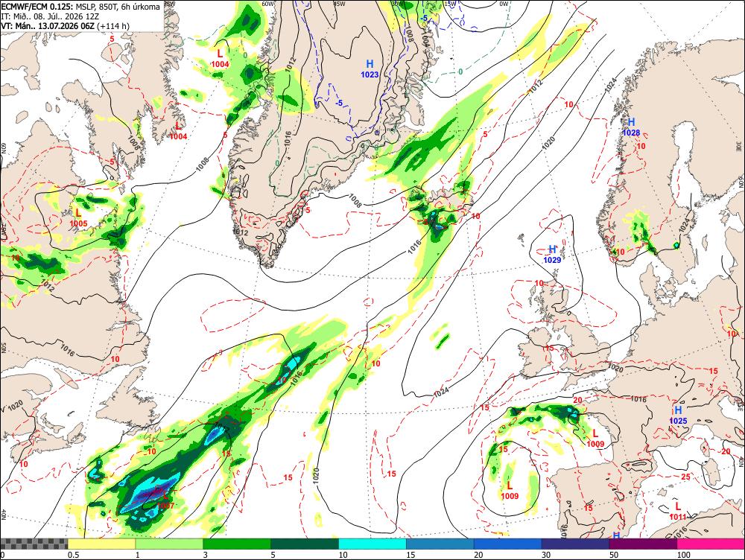Click the steel blue 15–20 legend swatch
Viewport: 745px width, 560px height.
click(440, 544)
